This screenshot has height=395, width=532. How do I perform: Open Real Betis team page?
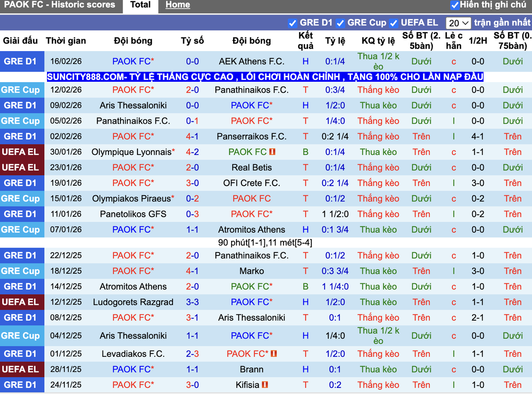tap(252, 167)
